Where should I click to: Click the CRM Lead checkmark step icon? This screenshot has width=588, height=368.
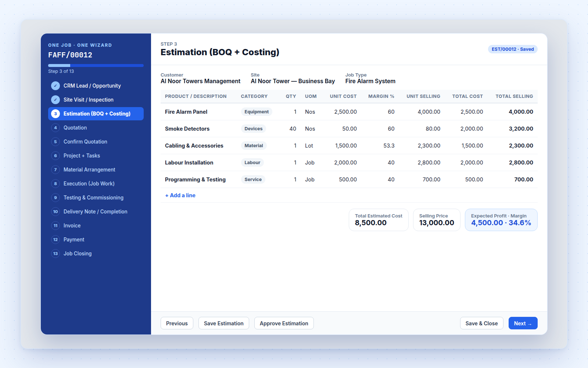[55, 86]
